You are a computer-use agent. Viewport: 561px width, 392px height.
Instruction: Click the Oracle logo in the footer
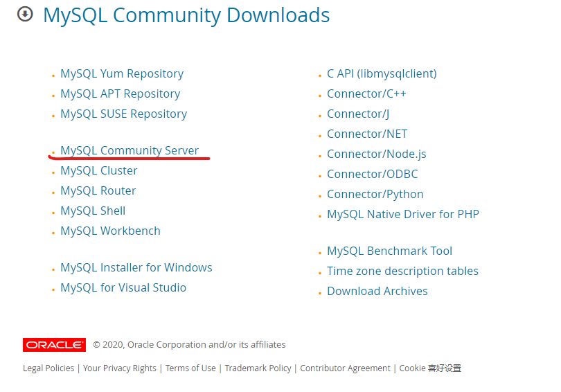(x=55, y=345)
